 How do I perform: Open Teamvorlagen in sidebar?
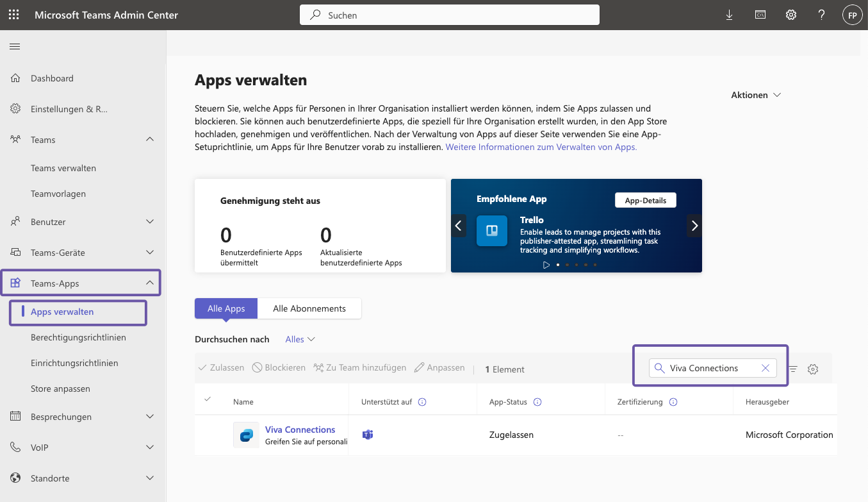(58, 194)
